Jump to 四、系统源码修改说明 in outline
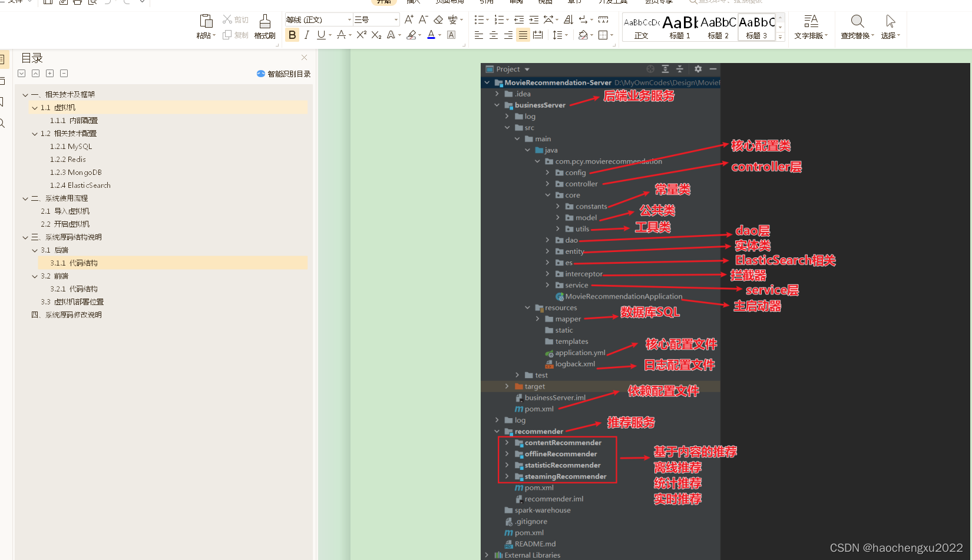972x560 pixels. 66,315
